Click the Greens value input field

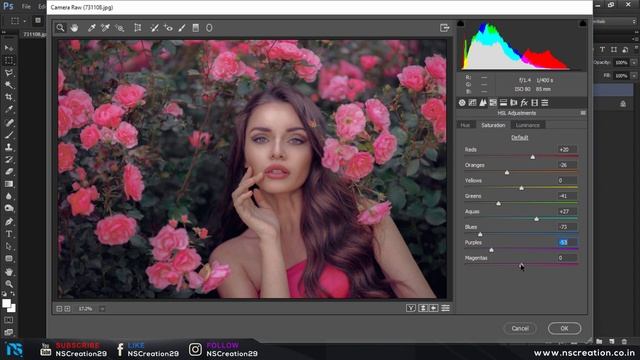click(x=567, y=196)
